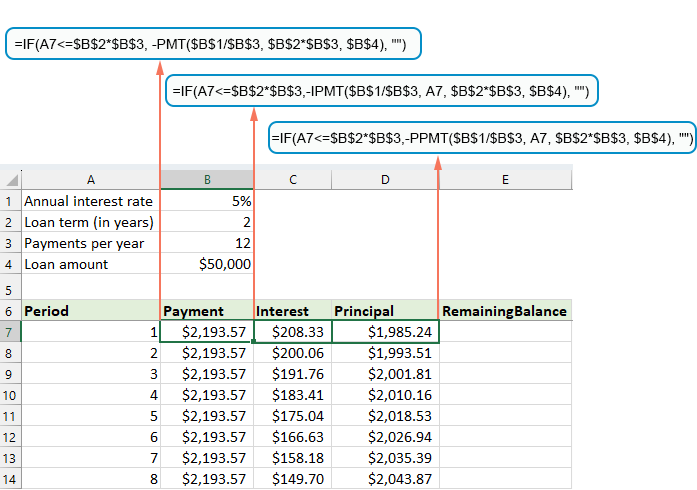The height and width of the screenshot is (490, 697).
Task: Select the $208.33 interest cell
Action: (x=293, y=332)
